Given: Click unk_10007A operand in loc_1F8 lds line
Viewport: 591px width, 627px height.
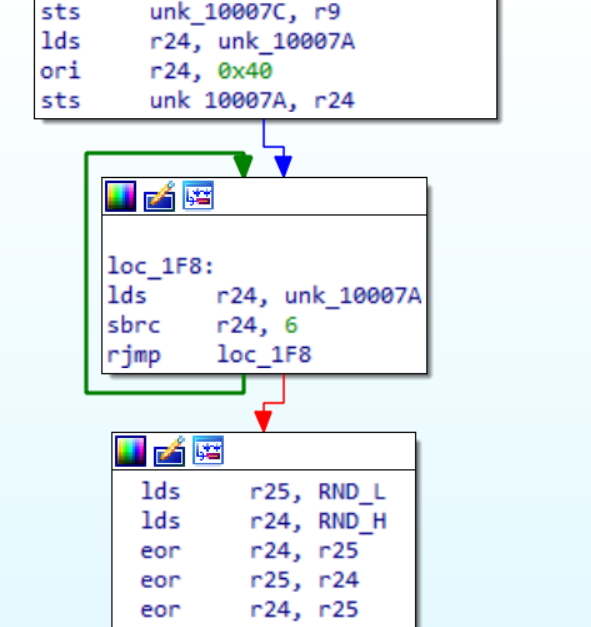Looking at the screenshot, I should pyautogui.click(x=353, y=296).
